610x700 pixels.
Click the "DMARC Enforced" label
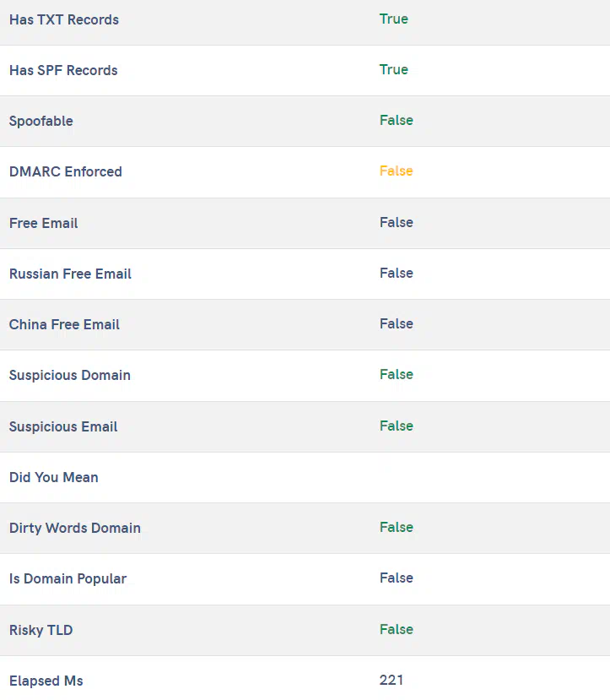click(x=66, y=171)
